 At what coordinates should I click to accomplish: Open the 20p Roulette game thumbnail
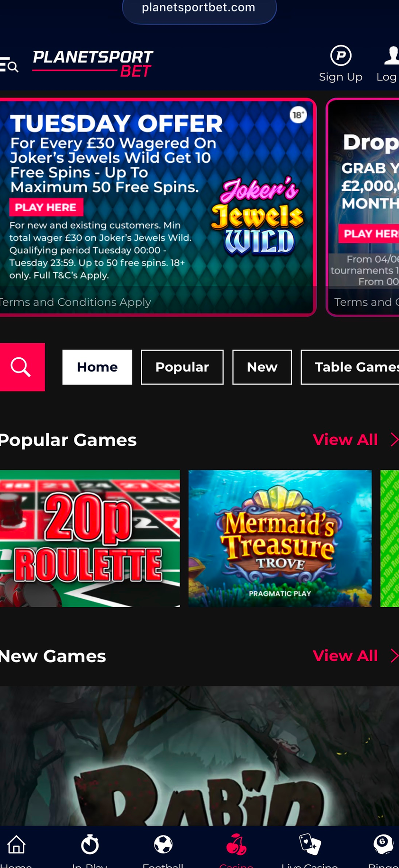90,538
